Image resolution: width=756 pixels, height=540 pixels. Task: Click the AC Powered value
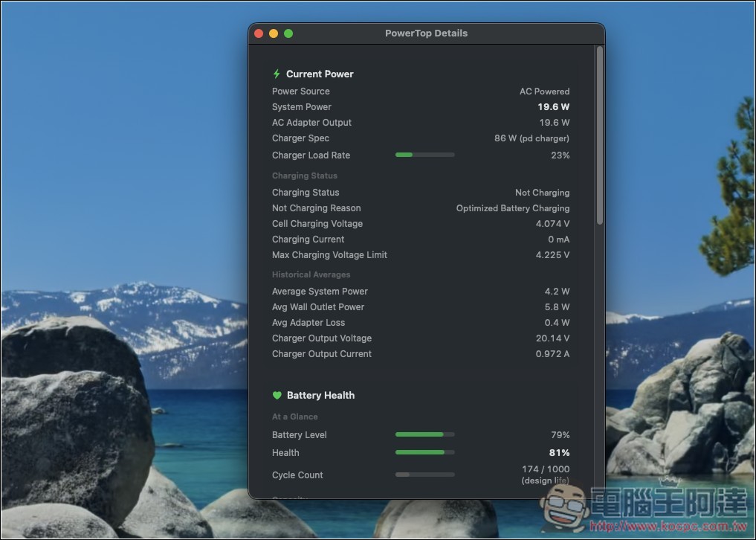click(x=544, y=91)
